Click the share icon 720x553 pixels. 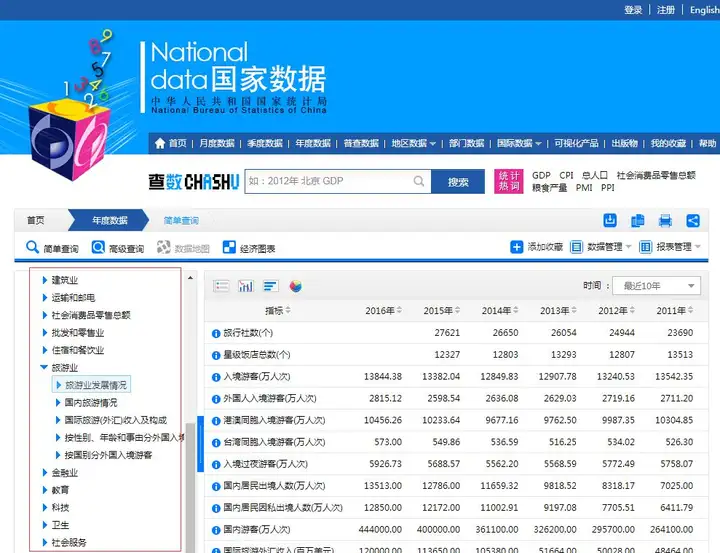(693, 220)
